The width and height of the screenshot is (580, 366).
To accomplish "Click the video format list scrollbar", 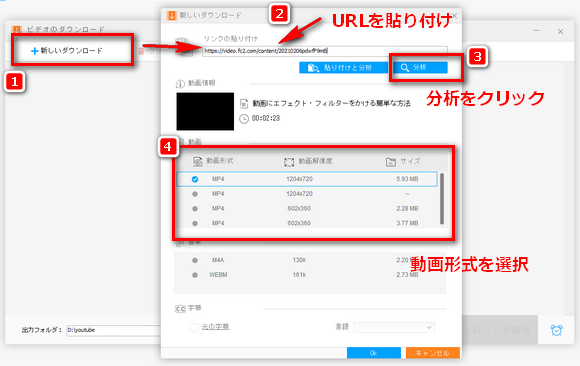I will (442, 198).
